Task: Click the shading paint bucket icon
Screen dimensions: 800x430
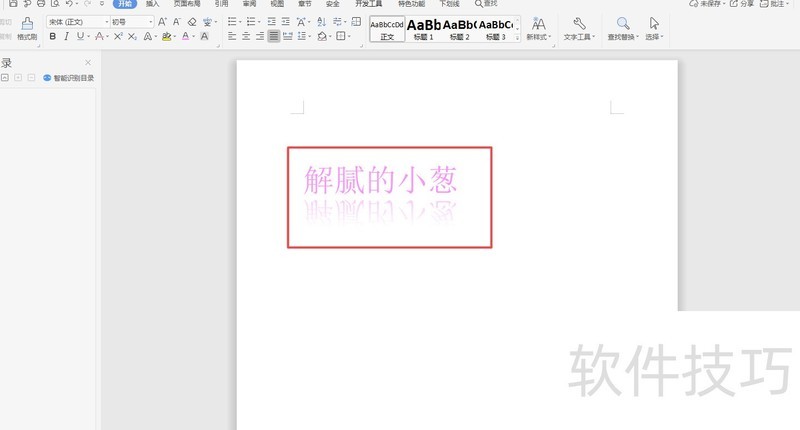Action: coord(322,36)
